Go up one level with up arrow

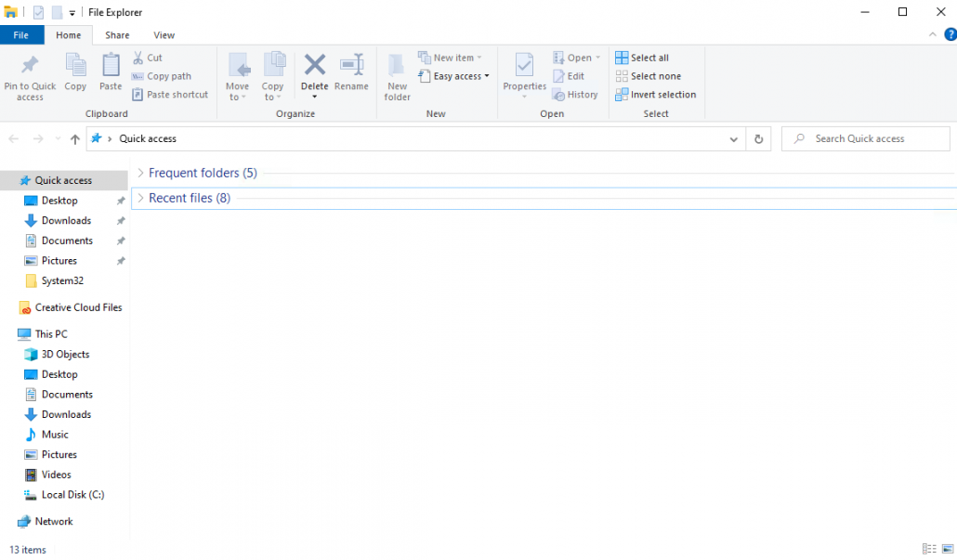coord(75,139)
